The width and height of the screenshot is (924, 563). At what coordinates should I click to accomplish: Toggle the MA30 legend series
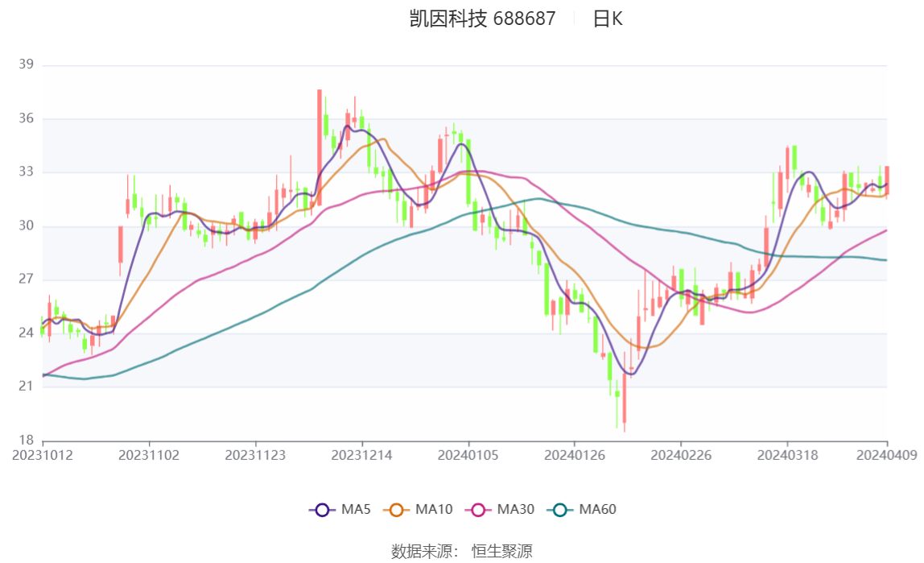tap(500, 509)
